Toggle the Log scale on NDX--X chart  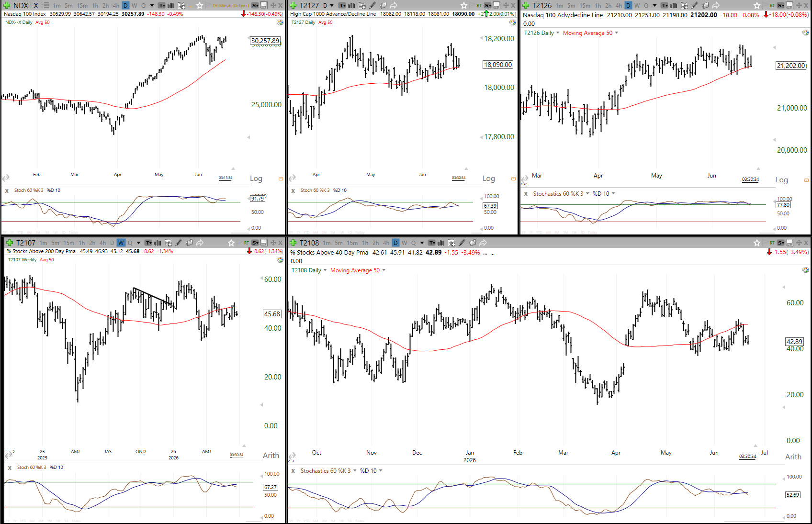(256, 178)
